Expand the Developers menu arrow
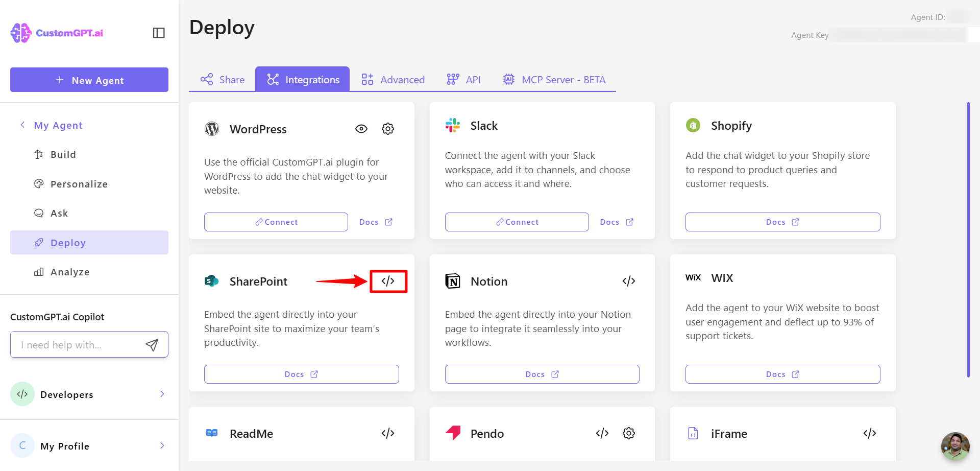Viewport: 980px width, 471px height. [162, 394]
